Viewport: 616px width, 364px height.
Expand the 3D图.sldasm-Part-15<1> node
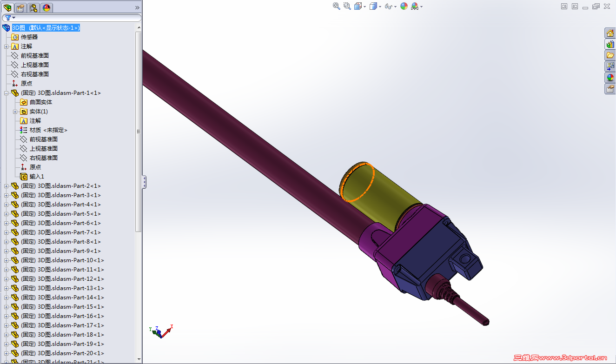pyautogui.click(x=7, y=307)
